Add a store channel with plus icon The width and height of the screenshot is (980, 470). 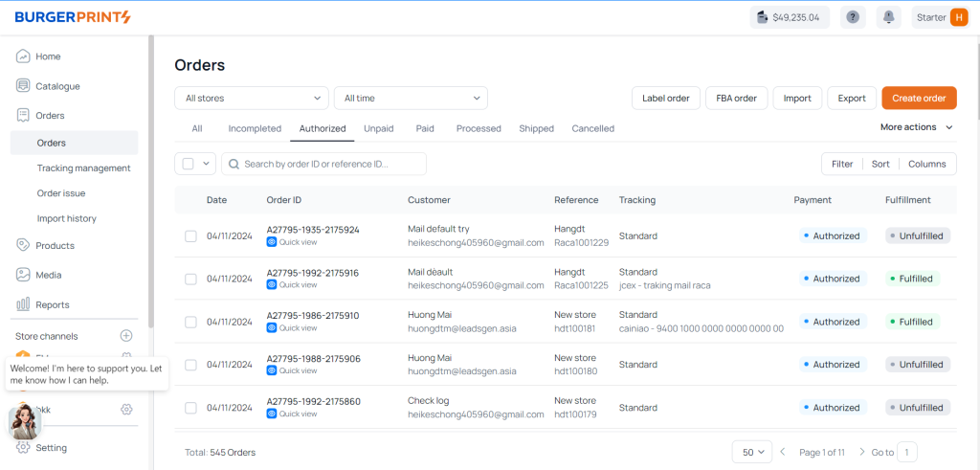point(126,336)
